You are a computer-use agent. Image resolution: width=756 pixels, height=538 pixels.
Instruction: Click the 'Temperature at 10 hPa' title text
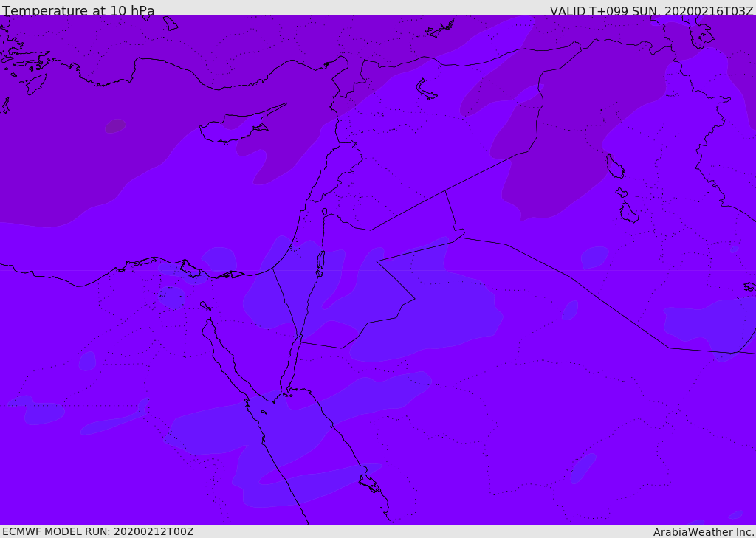78,10
